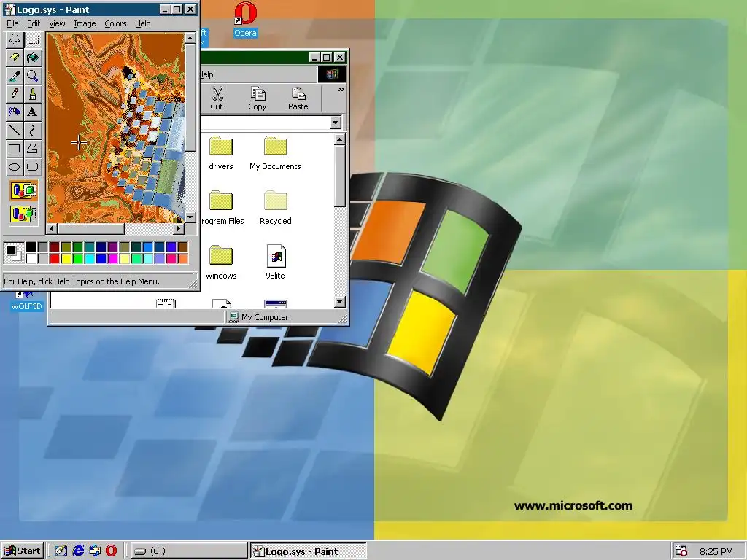
Task: Click the Logo.sys - Paint taskbar button
Action: (x=309, y=551)
